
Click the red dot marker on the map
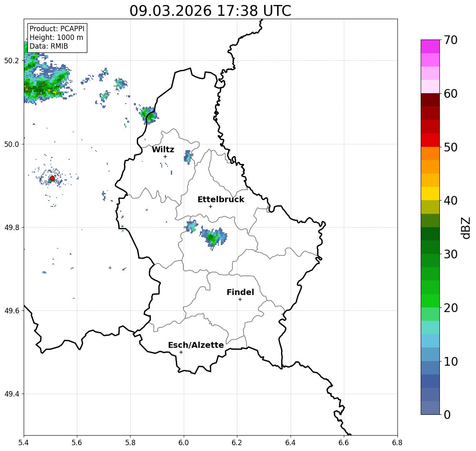[52, 178]
